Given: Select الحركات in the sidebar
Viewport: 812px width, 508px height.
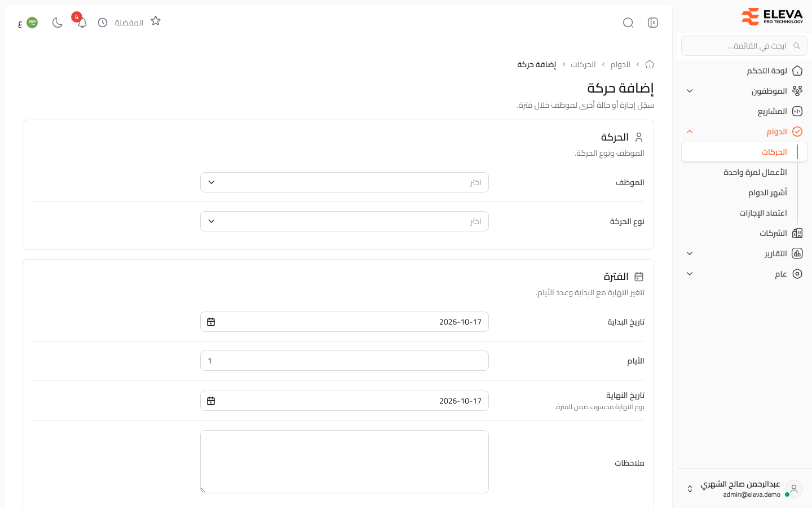Looking at the screenshot, I should click(744, 152).
